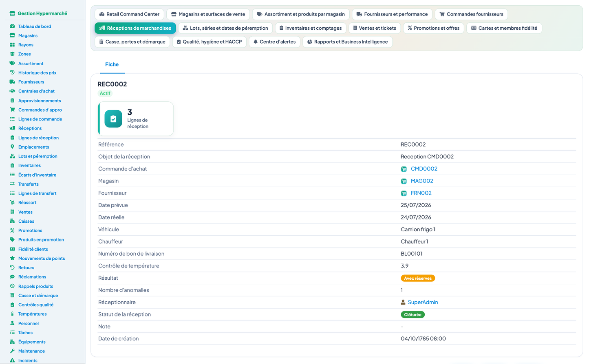Click the Retours undo icon in sidebar
The height and width of the screenshot is (364, 589).
coord(12,268)
